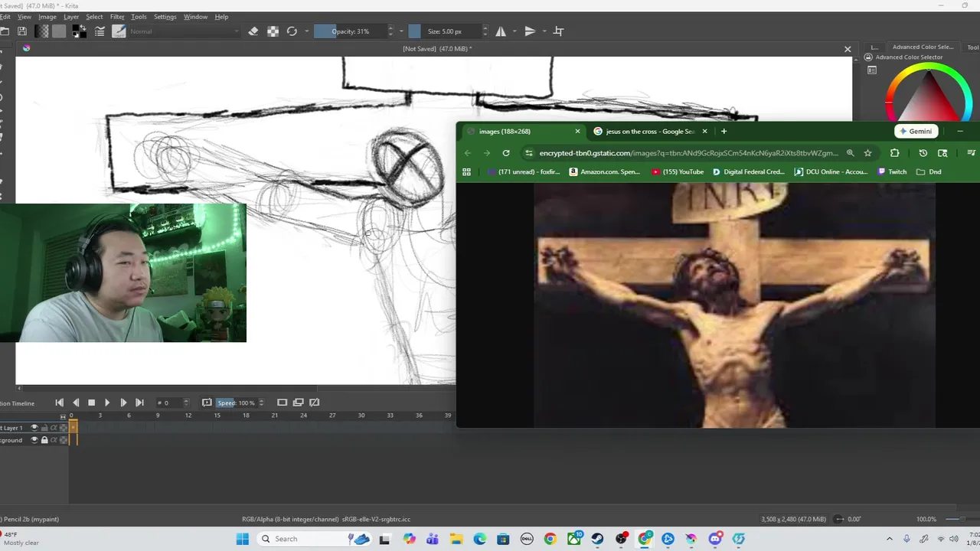Open the Windows Start menu
Screen dimensions: 980x551
tap(242, 539)
